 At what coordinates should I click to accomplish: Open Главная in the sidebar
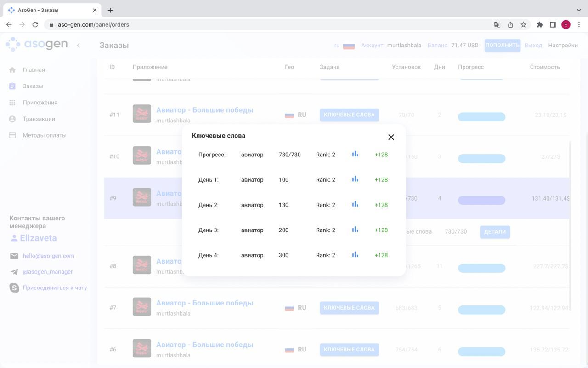pos(34,70)
